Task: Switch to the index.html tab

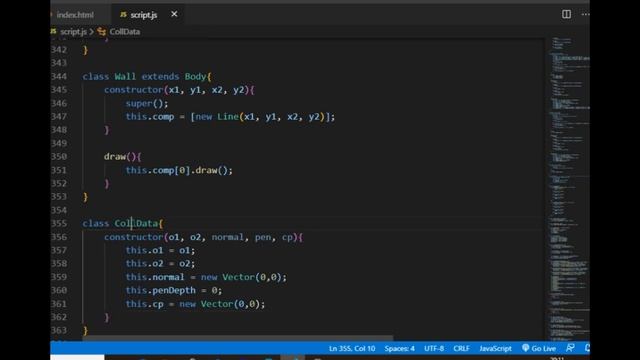Action: pyautogui.click(x=75, y=15)
